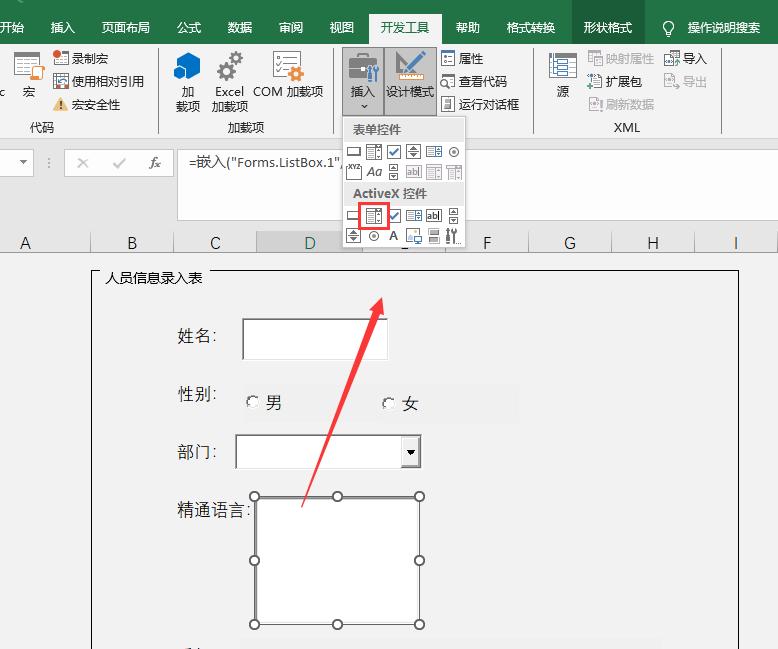Image resolution: width=778 pixels, height=649 pixels.
Task: Switch to the 开始 ribbon tab
Action: click(x=12, y=27)
